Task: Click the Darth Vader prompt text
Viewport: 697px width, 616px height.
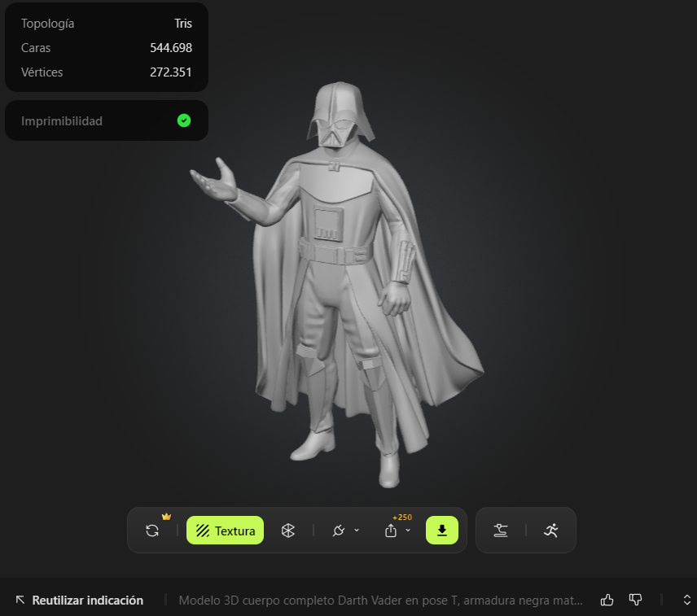Action: pyautogui.click(x=380, y=601)
